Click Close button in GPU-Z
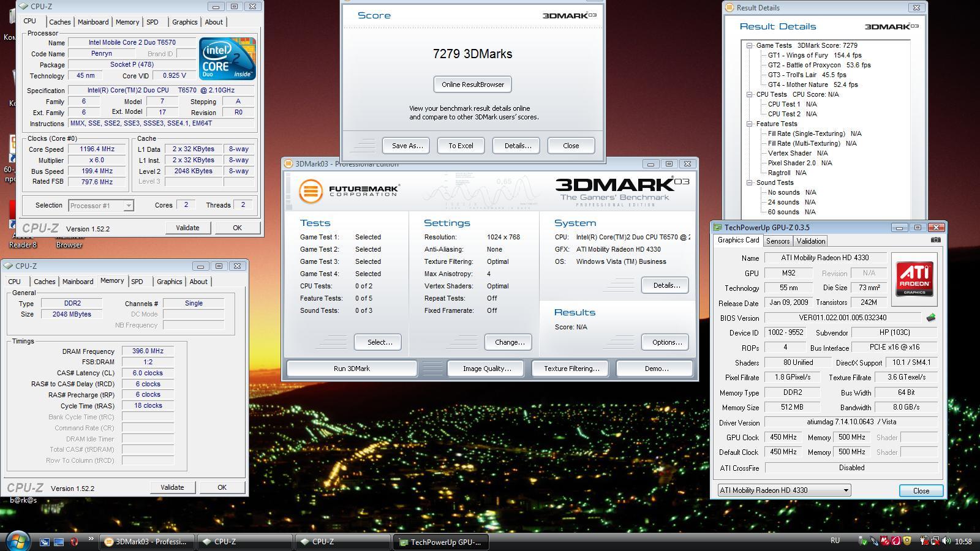The image size is (980, 551). tap(921, 491)
